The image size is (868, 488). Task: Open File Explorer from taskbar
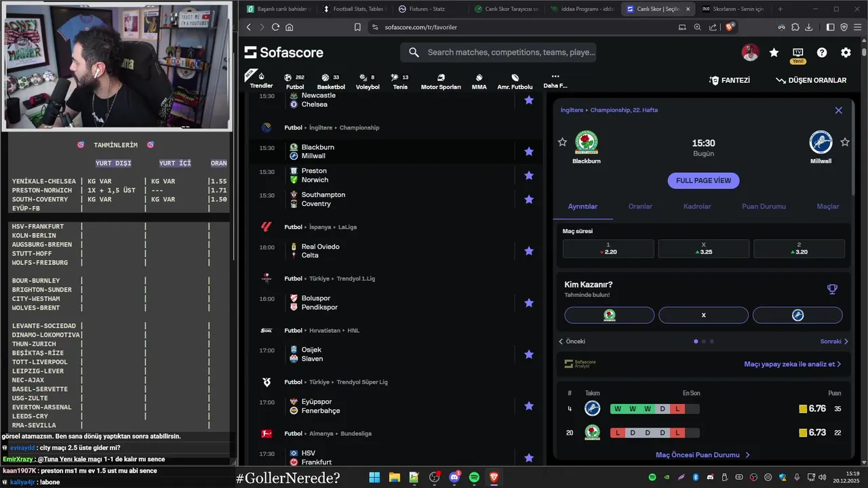394,478
